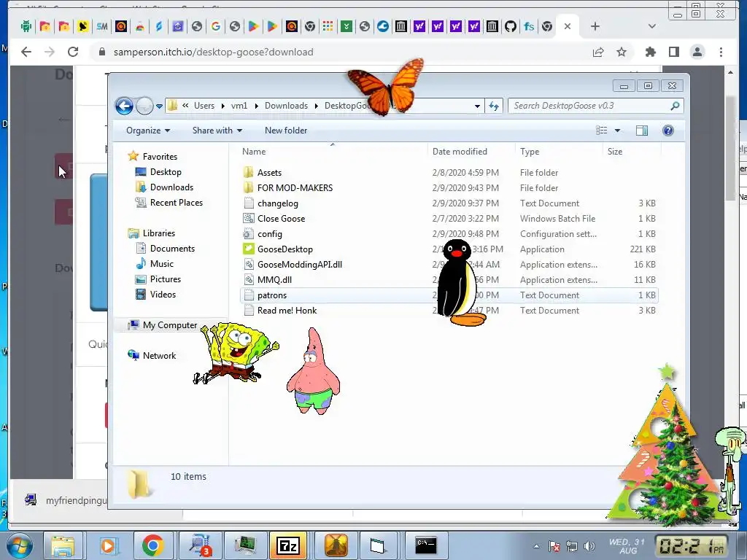The image size is (747, 560).
Task: Refresh the DesktopGoose folder view
Action: pos(494,106)
